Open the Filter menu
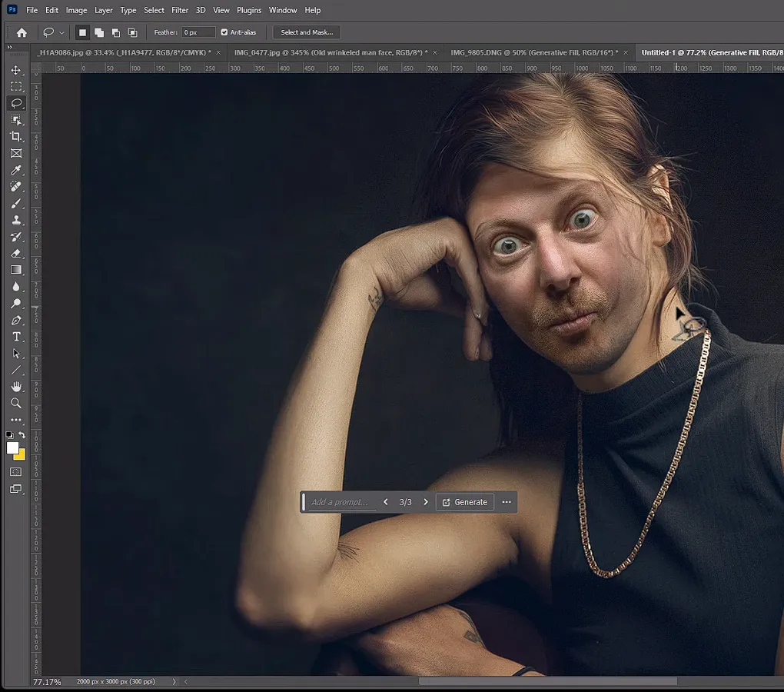 click(x=179, y=10)
